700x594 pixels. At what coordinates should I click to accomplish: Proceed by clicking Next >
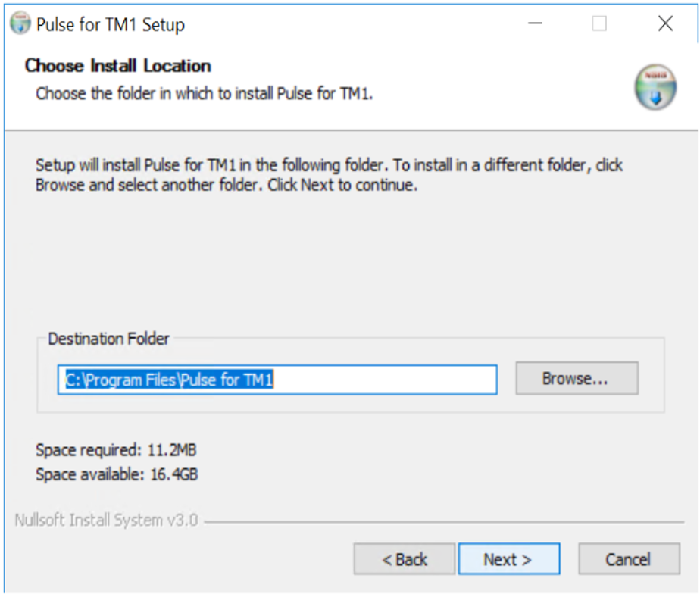tap(508, 560)
